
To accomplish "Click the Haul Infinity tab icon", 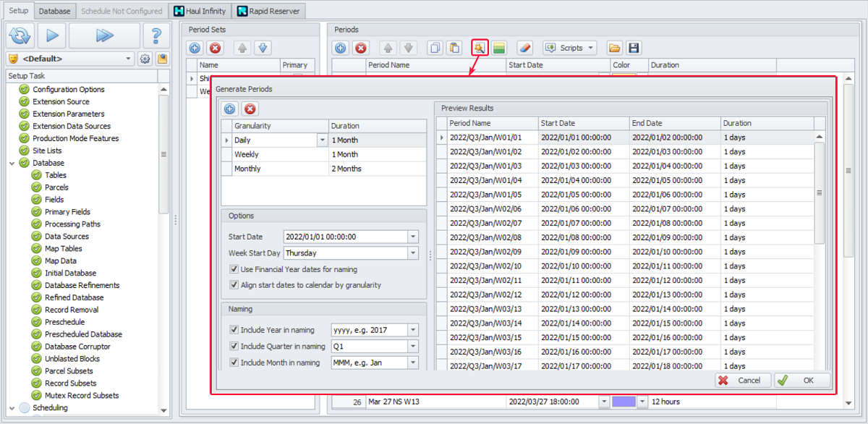I will 179,12.
